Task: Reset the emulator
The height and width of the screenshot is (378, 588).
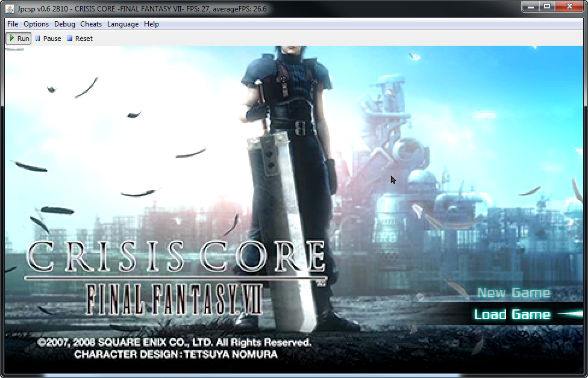Action: point(80,39)
